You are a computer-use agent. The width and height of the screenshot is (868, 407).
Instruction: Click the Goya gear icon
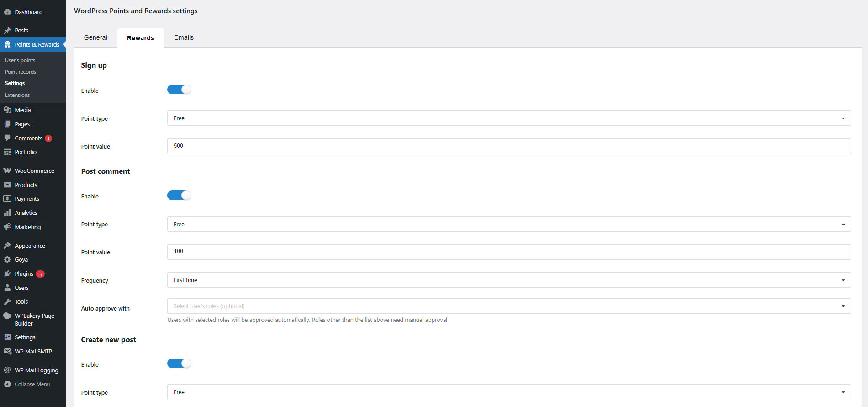click(7, 259)
